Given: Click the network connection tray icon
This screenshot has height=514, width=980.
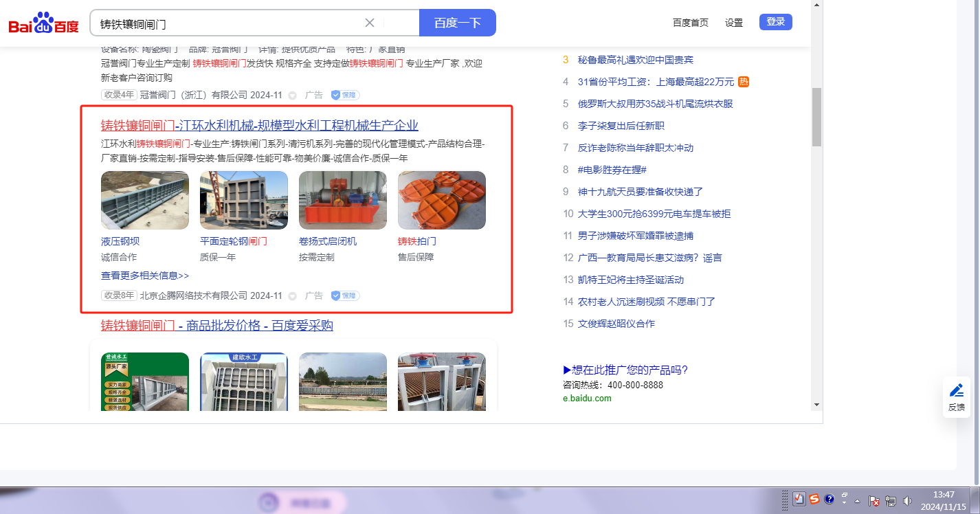Looking at the screenshot, I should (x=891, y=500).
